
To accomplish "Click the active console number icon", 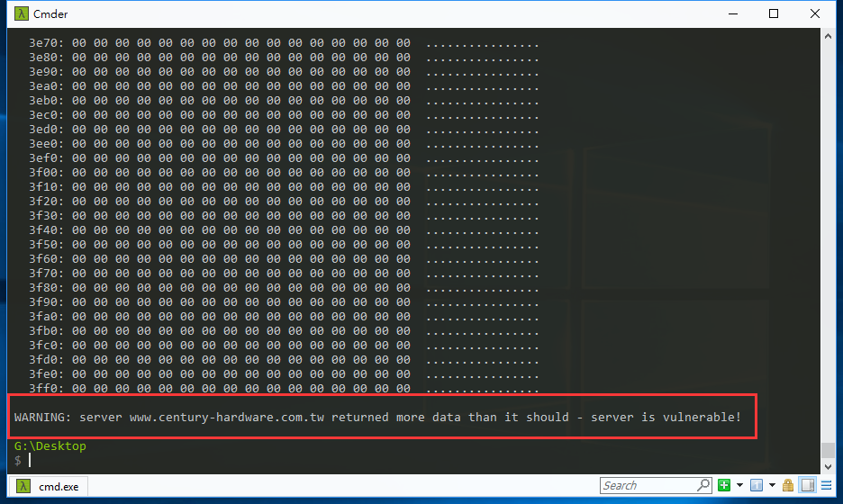I will click(x=757, y=485).
